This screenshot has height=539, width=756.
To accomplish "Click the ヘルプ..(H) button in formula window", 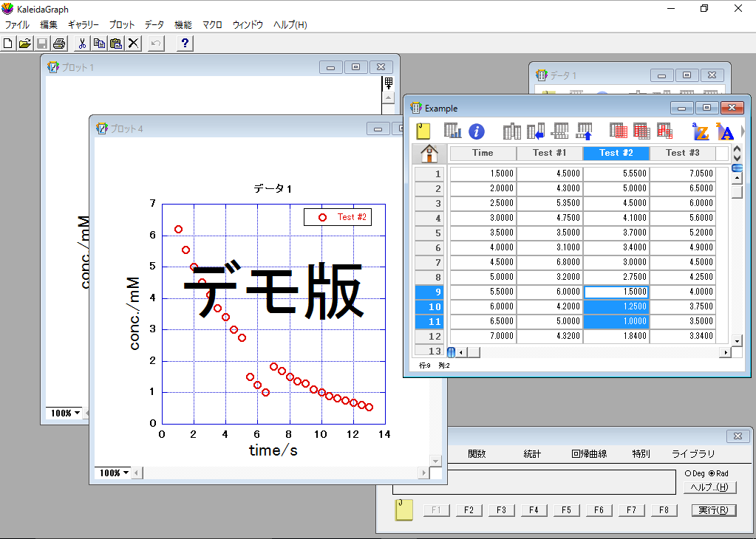I will click(x=709, y=487).
